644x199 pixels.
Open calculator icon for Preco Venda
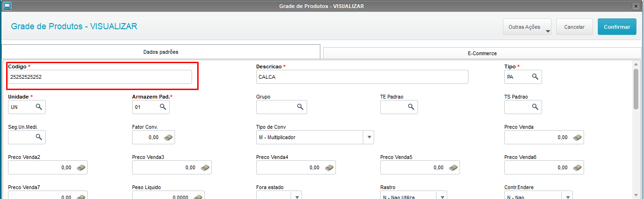tap(578, 137)
